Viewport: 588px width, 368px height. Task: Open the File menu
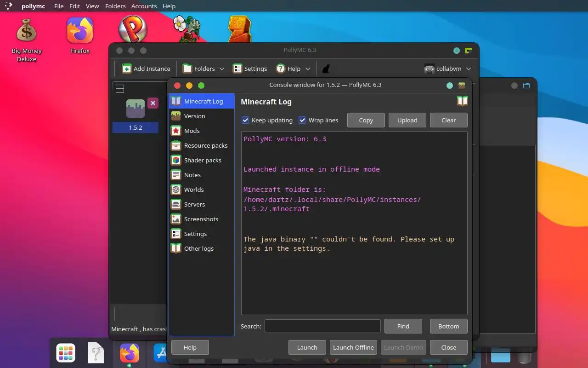point(59,6)
